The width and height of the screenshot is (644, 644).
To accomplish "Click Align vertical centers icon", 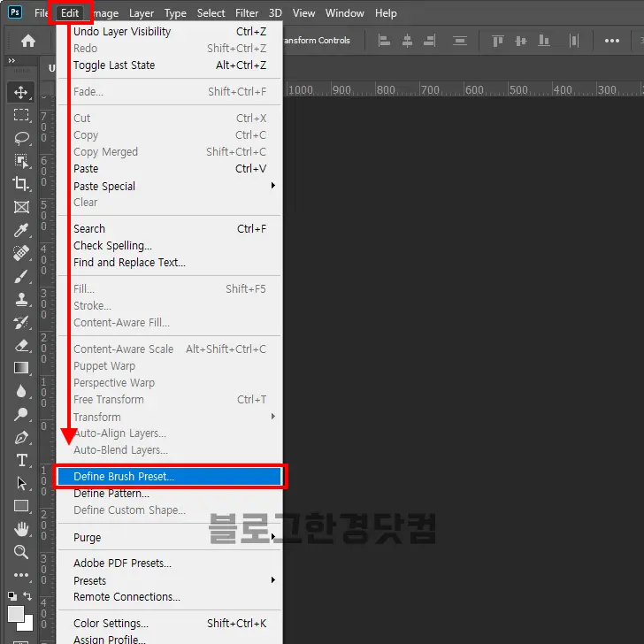I will pos(521,41).
